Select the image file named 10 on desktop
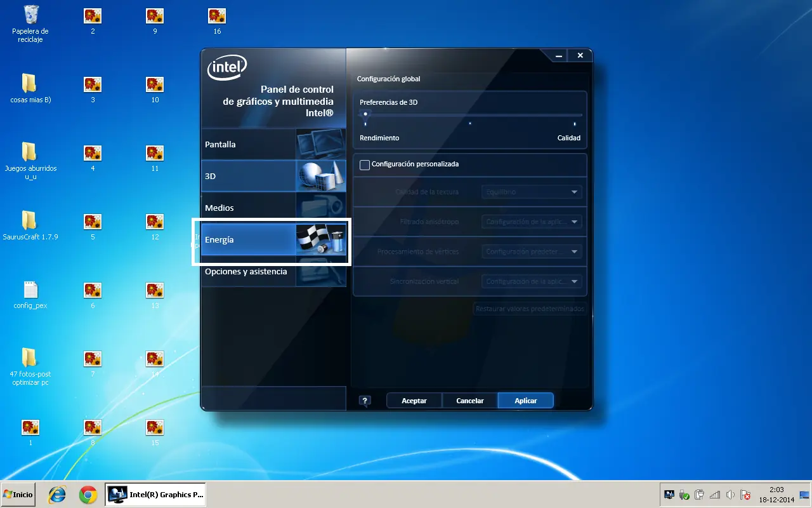This screenshot has width=812, height=508. (155, 89)
